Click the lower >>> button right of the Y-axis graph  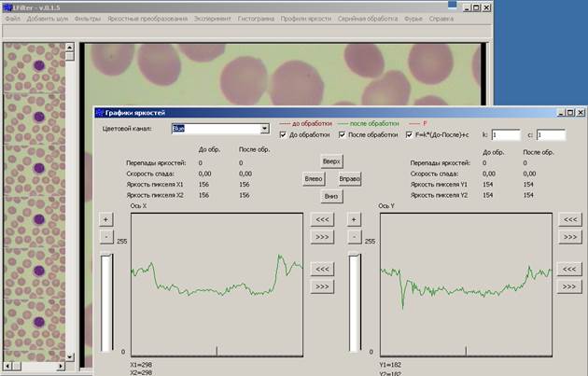pos(569,286)
